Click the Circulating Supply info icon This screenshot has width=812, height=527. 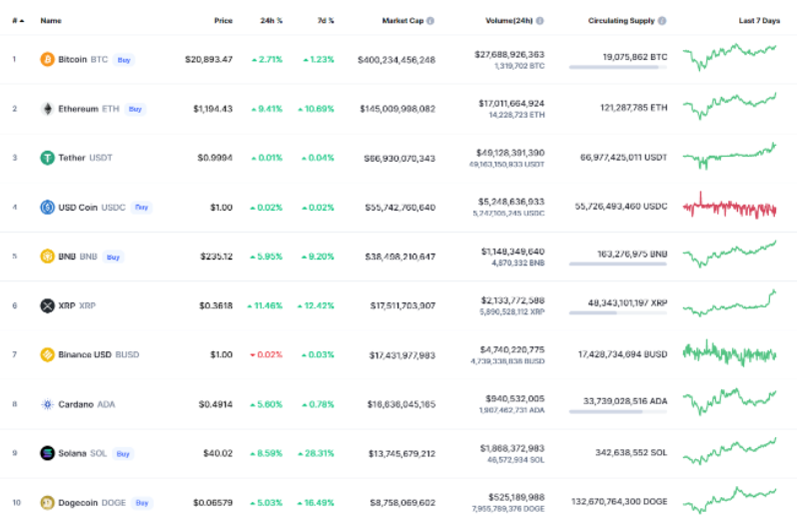[663, 20]
